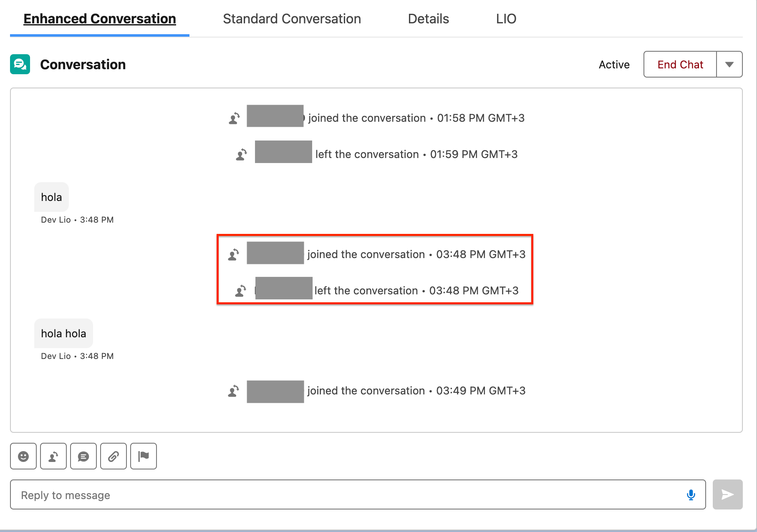Click the 01:58 PM joined conversation entry
This screenshot has width=757, height=532.
pyautogui.click(x=416, y=118)
